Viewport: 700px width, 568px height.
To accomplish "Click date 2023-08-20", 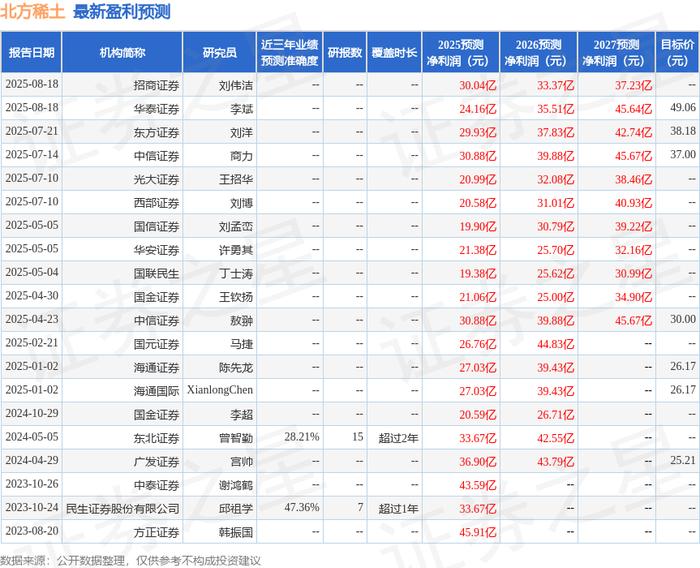I will (32, 531).
